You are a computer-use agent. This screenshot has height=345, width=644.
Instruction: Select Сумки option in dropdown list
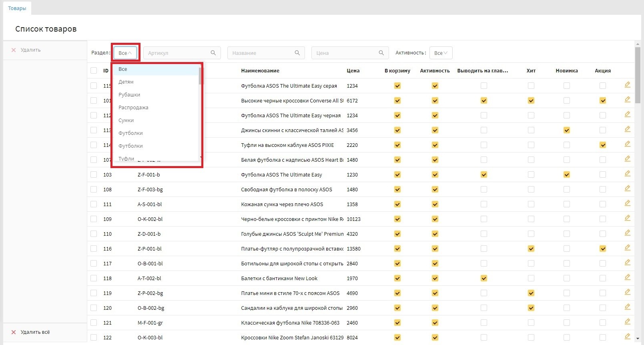(126, 120)
